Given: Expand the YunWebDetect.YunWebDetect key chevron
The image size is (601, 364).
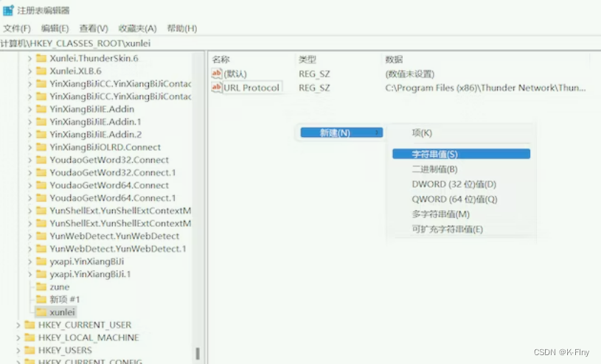Looking at the screenshot, I should 30,236.
